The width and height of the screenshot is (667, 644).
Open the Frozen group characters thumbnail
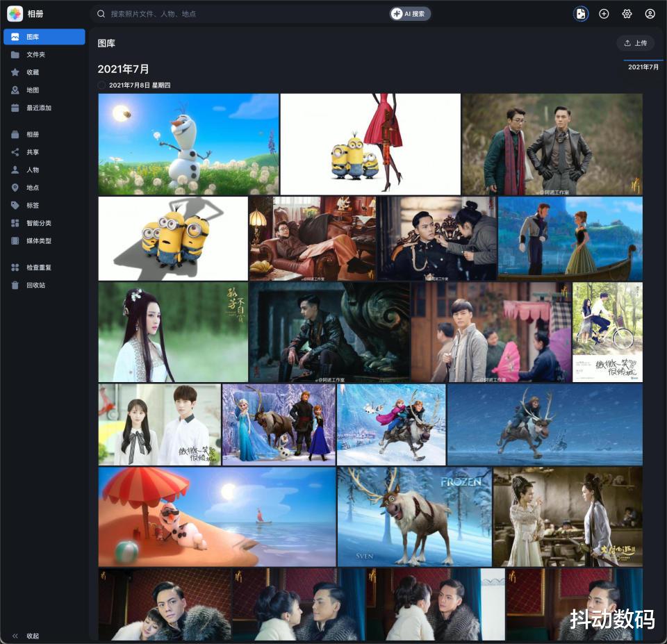(279, 424)
